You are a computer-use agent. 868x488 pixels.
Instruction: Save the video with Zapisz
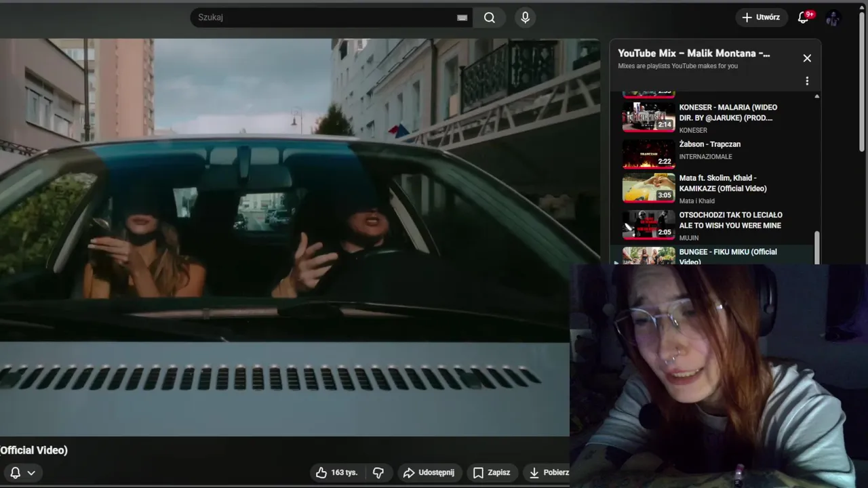coord(492,472)
